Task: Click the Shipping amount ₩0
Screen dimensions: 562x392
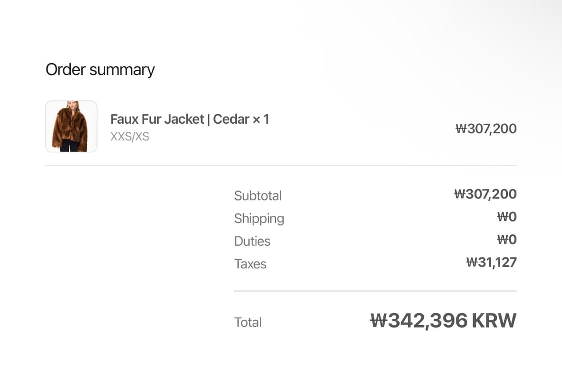Action: (x=506, y=217)
